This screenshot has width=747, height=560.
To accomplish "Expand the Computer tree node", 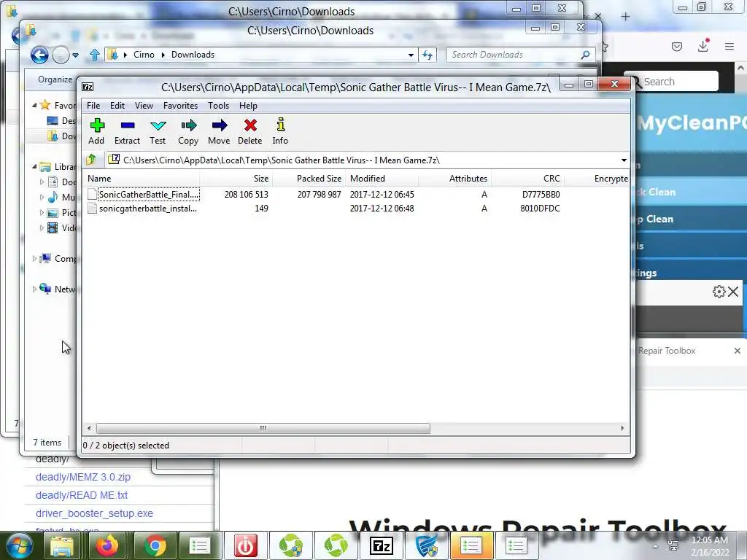I will point(34,259).
